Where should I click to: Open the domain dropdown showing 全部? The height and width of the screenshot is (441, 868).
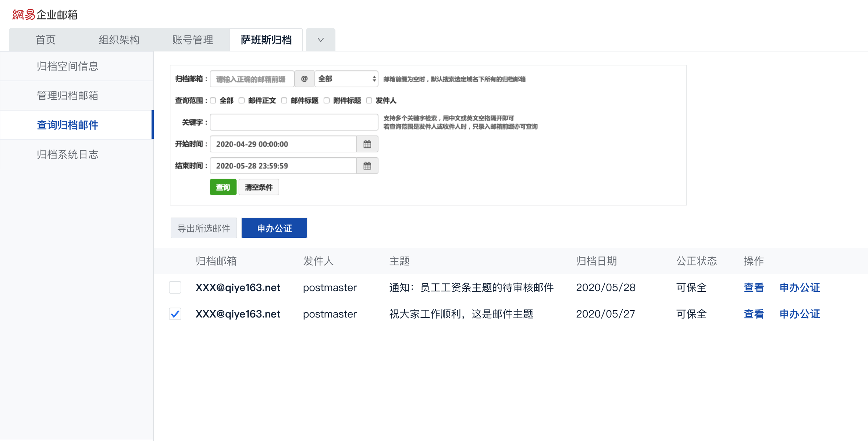tap(346, 79)
